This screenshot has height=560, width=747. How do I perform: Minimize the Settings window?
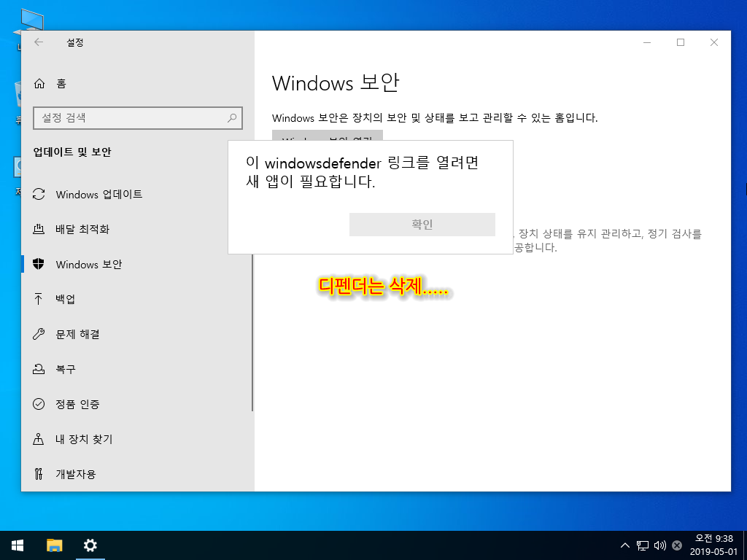coord(647,42)
